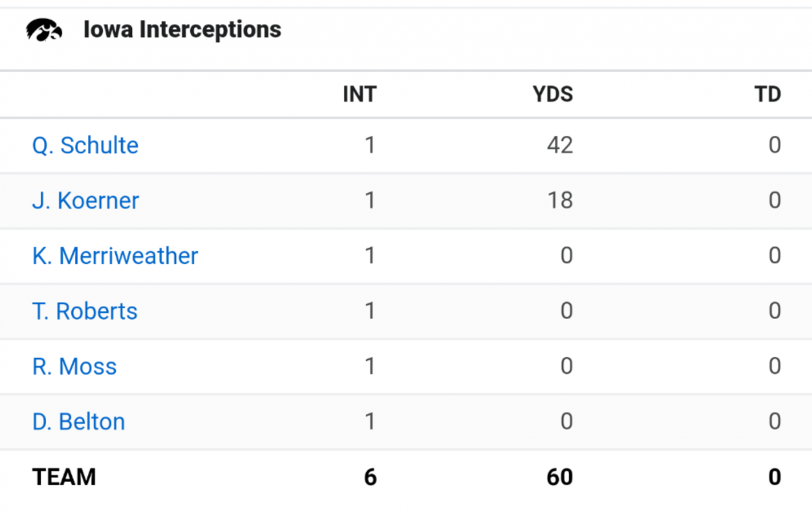Click Moss's yards value

click(x=566, y=366)
